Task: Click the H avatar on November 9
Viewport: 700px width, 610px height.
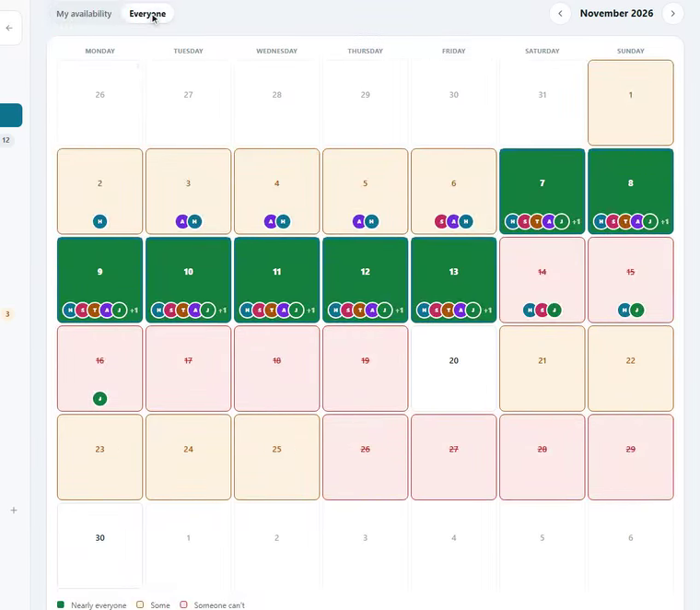Action: coord(70,310)
